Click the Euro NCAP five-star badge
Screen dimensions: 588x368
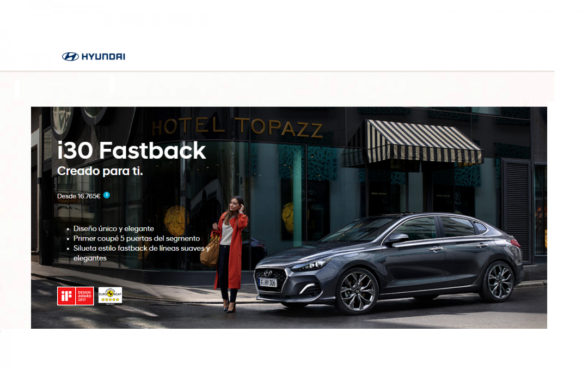point(110,296)
